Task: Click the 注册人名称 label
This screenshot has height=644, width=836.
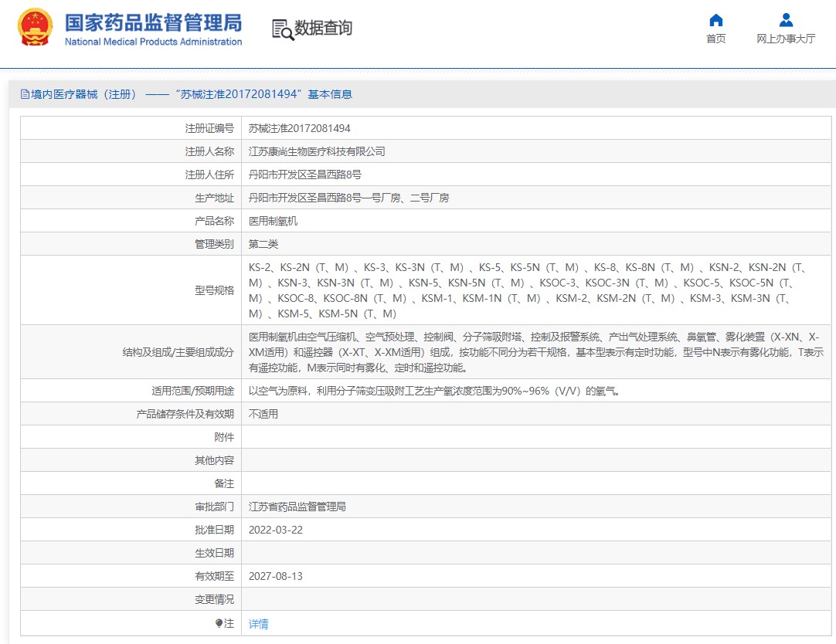Action: click(x=209, y=151)
